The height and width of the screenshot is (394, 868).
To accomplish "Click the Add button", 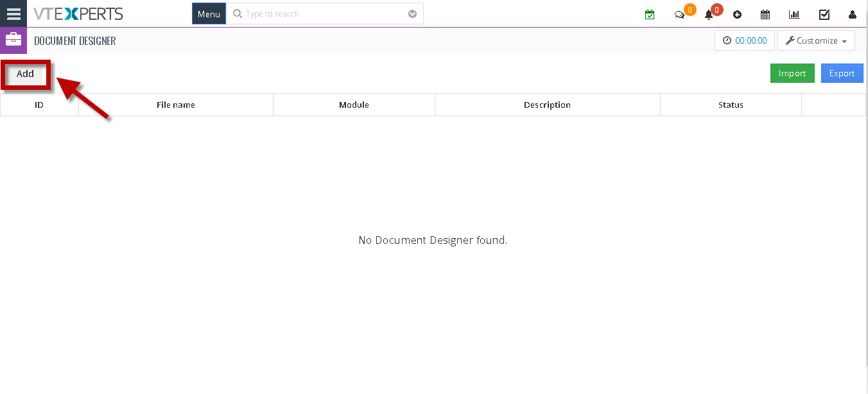I will click(x=25, y=74).
